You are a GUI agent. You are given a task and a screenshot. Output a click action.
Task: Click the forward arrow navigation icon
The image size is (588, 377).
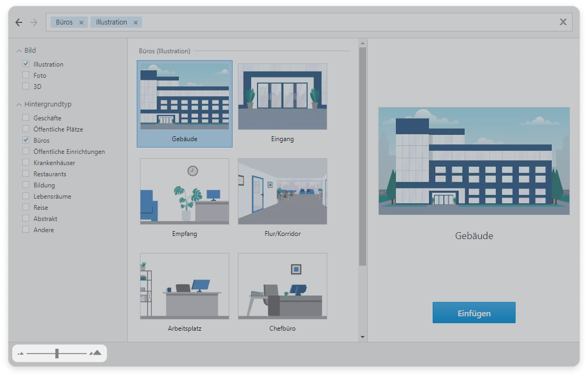point(34,22)
